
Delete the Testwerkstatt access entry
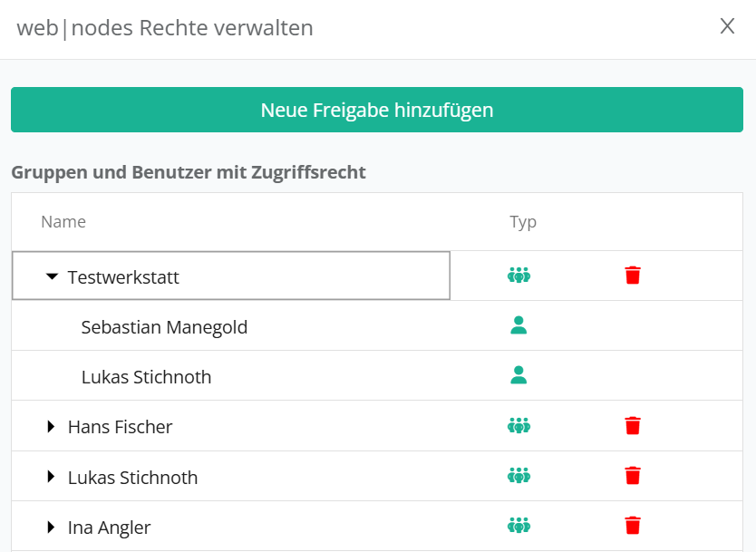click(633, 276)
